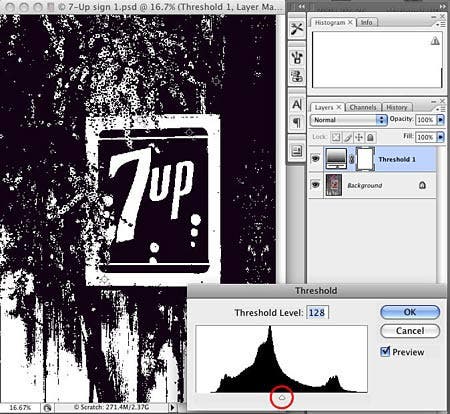This screenshot has width=450, height=414.
Task: Open the Clone Source dock icon
Action: pyautogui.click(x=296, y=76)
